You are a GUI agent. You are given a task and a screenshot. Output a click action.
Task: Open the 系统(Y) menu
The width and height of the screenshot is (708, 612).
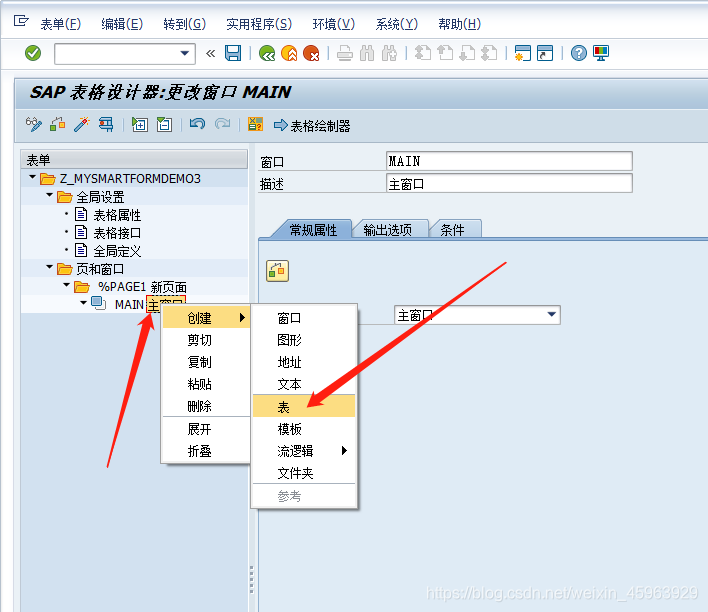click(396, 24)
